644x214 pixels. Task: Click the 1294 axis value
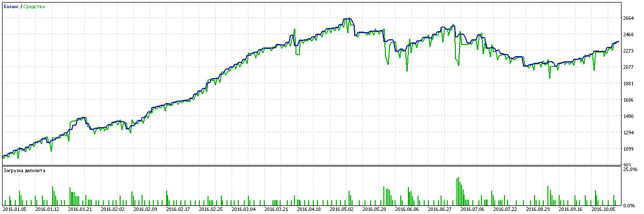pyautogui.click(x=628, y=133)
